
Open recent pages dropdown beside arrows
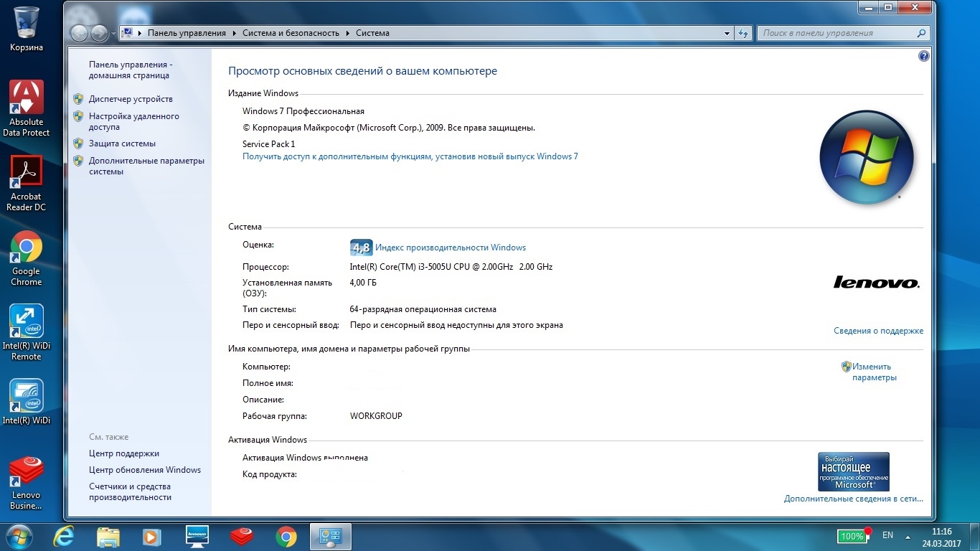(x=113, y=33)
